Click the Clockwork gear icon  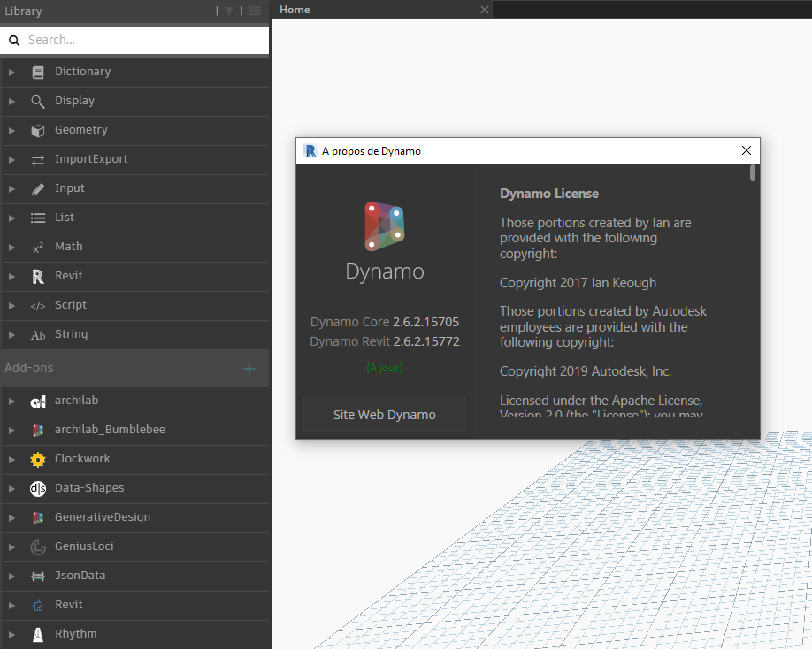[x=38, y=459]
